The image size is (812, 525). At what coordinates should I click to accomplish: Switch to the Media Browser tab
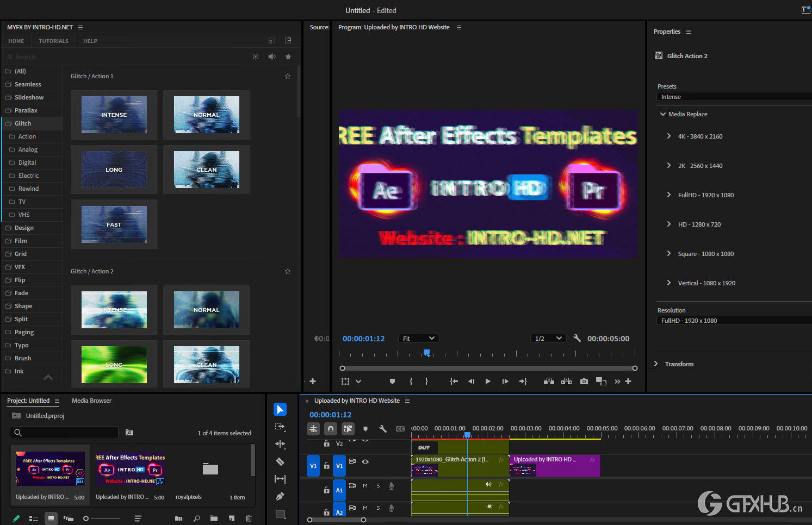[x=91, y=401]
